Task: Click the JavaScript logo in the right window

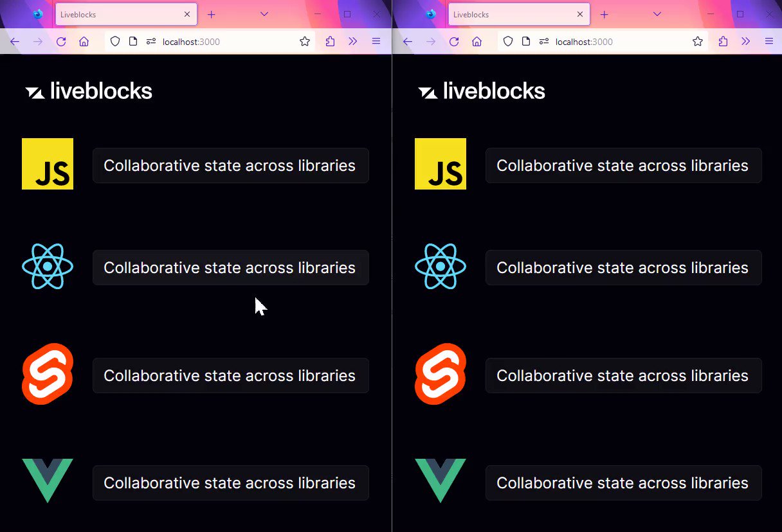Action: (441, 164)
